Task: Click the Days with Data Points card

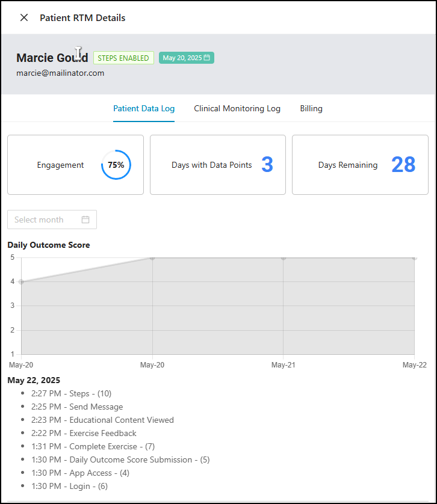Action: point(217,165)
